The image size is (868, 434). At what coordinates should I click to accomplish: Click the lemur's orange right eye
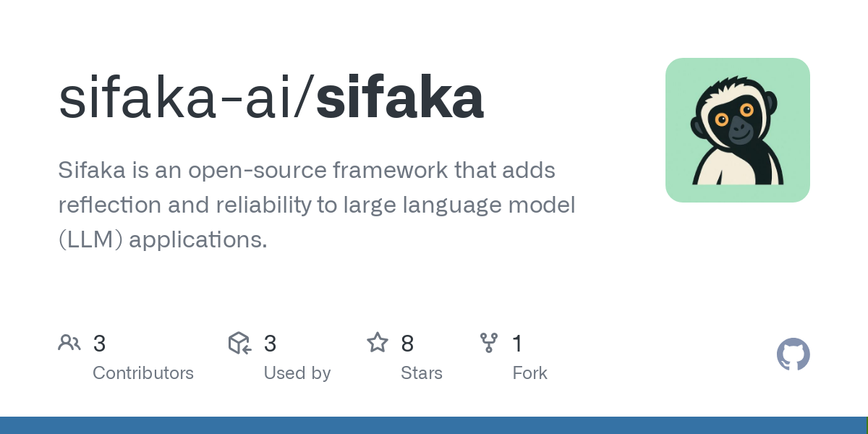point(747,110)
